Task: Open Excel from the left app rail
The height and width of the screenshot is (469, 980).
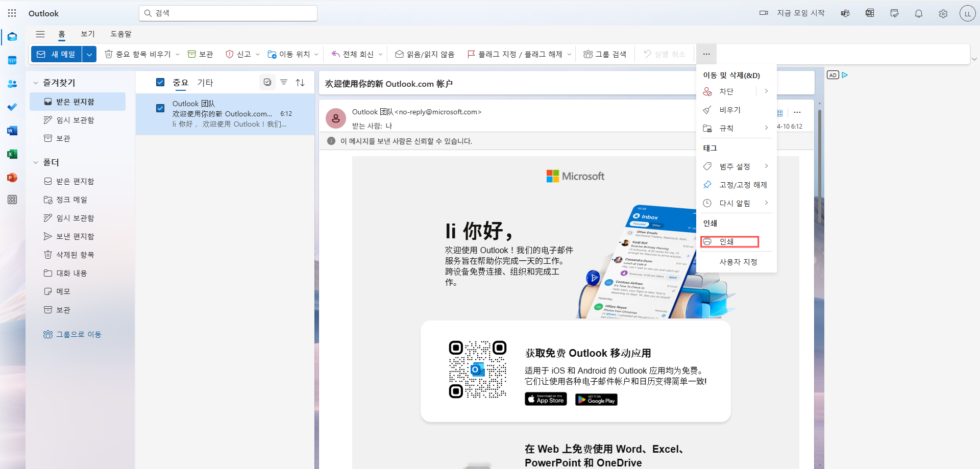Action: (x=12, y=154)
